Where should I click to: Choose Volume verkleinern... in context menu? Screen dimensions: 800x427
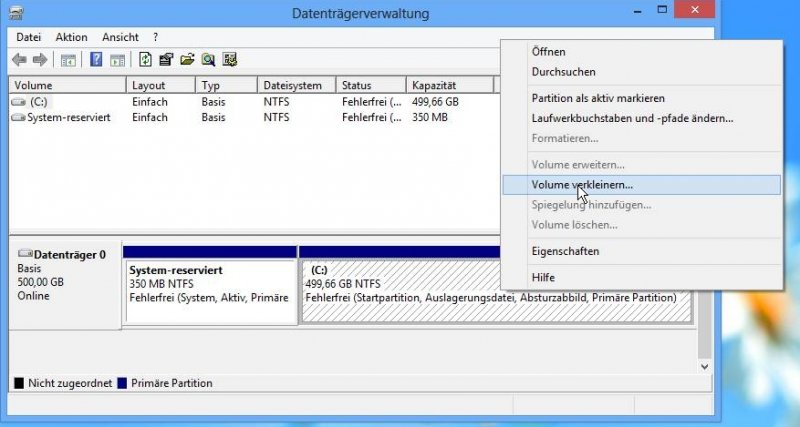(642, 185)
